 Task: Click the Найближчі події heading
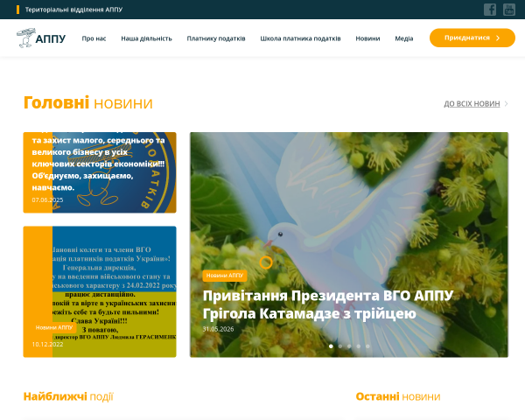tap(68, 396)
